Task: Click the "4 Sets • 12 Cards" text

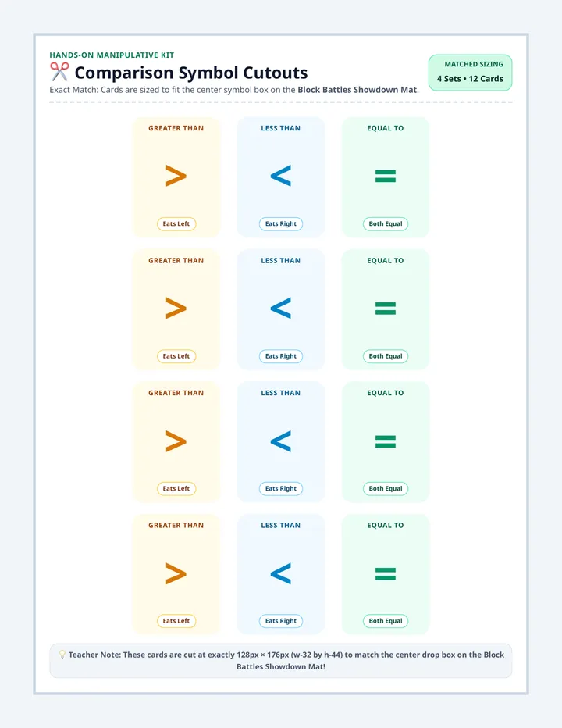Action: coord(470,78)
